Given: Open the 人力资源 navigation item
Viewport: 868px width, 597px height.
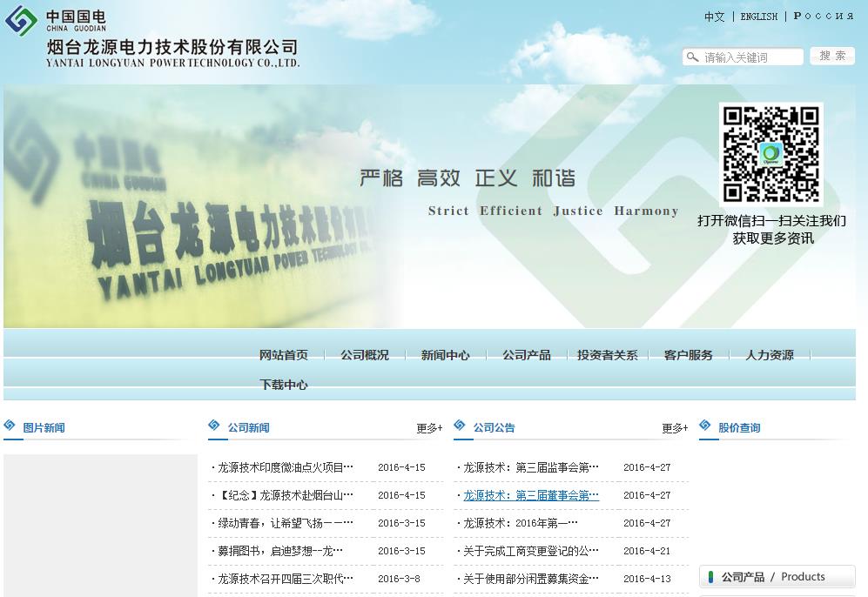Looking at the screenshot, I should pyautogui.click(x=770, y=355).
